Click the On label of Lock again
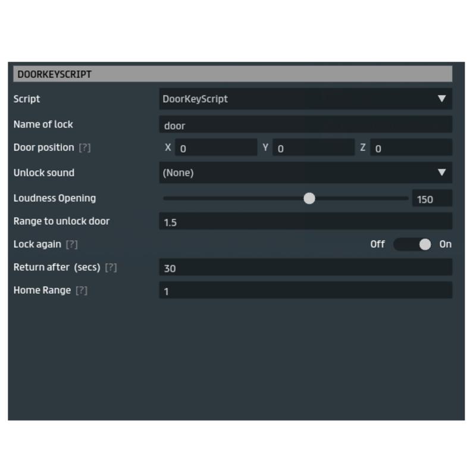The height and width of the screenshot is (476, 476). (445, 245)
